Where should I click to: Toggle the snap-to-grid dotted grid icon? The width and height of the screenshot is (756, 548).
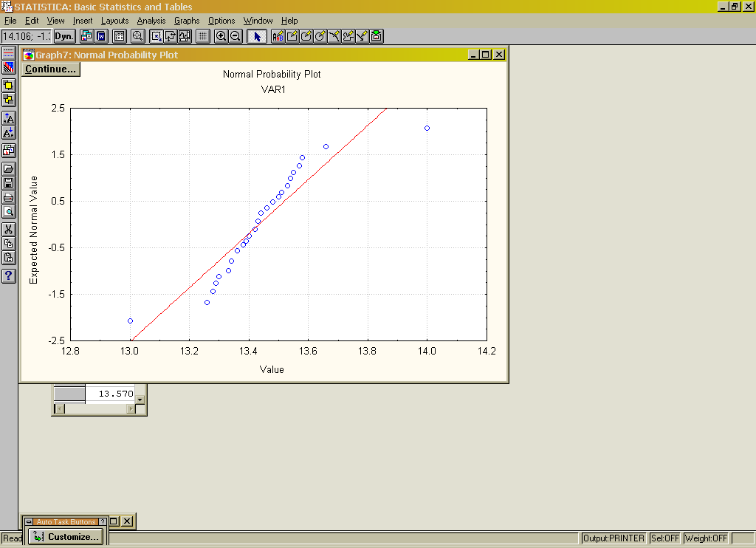tap(202, 36)
